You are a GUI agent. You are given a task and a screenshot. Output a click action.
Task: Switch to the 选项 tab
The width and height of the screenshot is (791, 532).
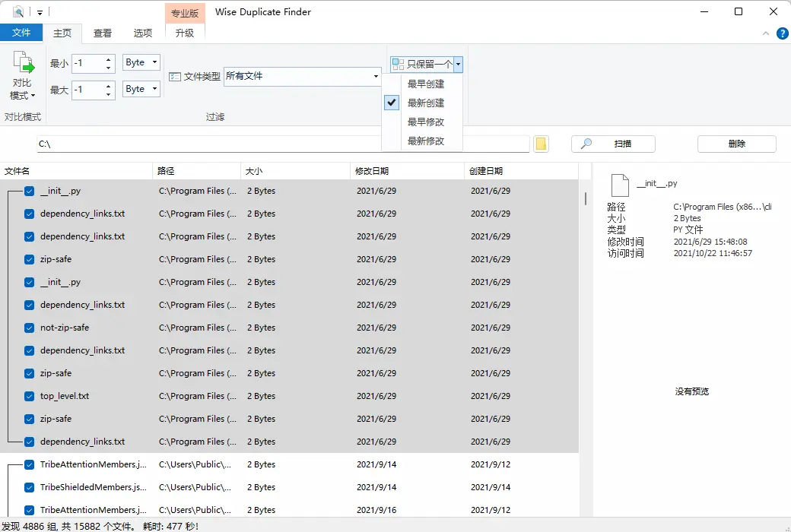pyautogui.click(x=143, y=33)
